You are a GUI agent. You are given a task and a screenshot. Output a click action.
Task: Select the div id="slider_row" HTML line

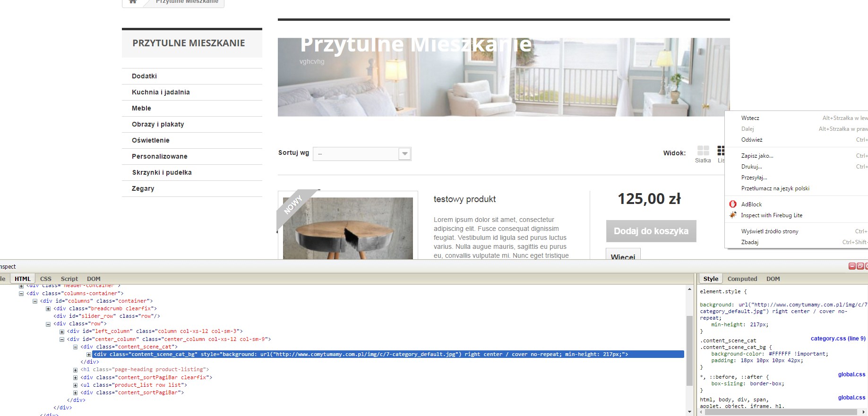point(107,316)
